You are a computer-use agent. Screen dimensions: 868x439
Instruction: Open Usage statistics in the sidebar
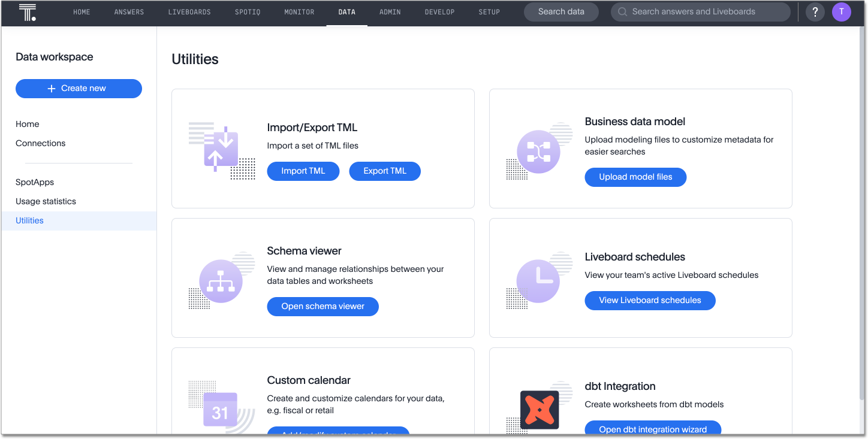46,201
